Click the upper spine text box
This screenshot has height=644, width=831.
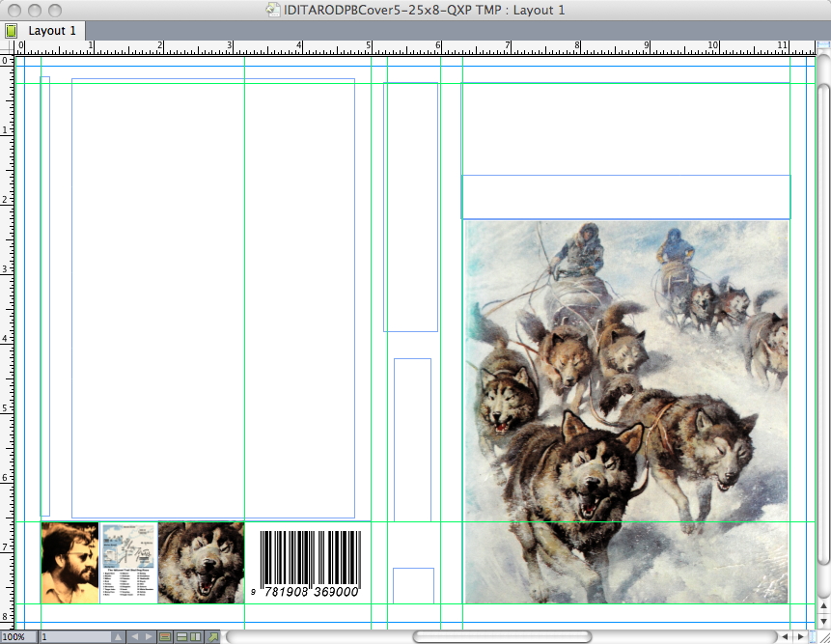(411, 208)
